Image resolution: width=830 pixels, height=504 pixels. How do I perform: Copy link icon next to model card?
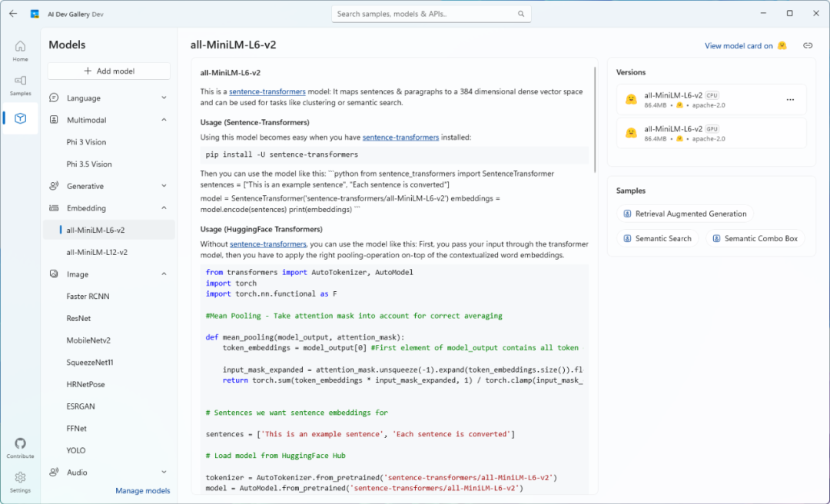point(808,46)
